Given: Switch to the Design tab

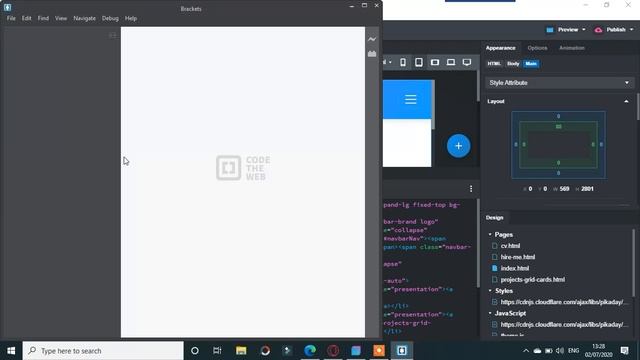Looking at the screenshot, I should pos(495,218).
